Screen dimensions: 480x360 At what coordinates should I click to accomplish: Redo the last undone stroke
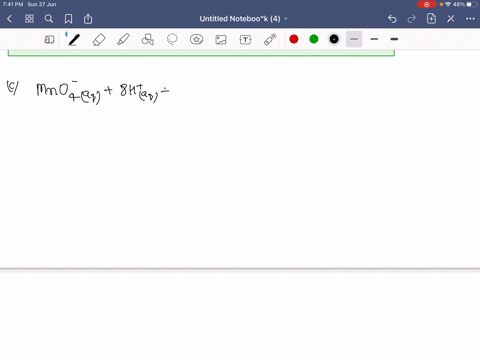tap(412, 19)
